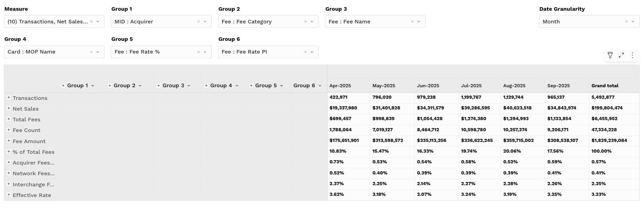Expand the Group 3 column header plus
The width and height of the screenshot is (644, 224).
tap(159, 86)
